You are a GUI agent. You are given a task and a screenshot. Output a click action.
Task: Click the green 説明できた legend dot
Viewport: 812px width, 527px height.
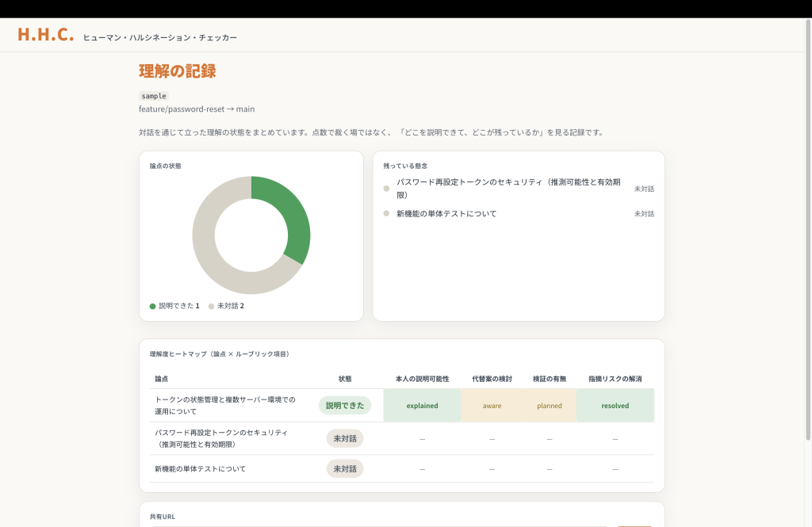(153, 306)
